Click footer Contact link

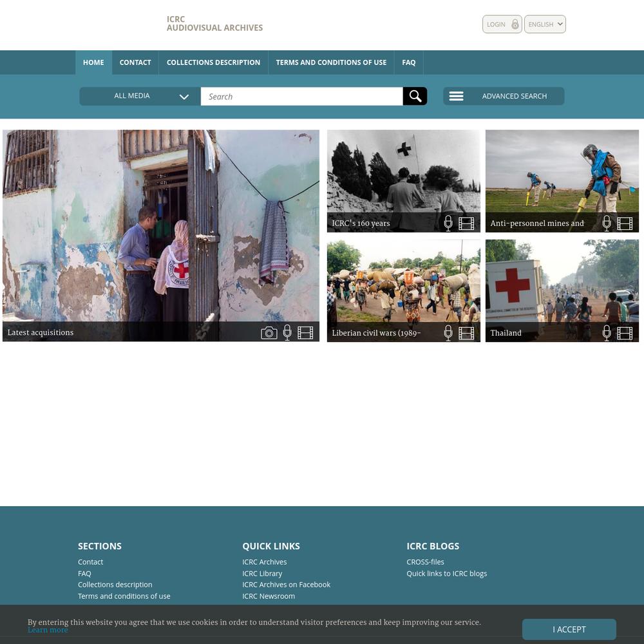click(x=90, y=562)
